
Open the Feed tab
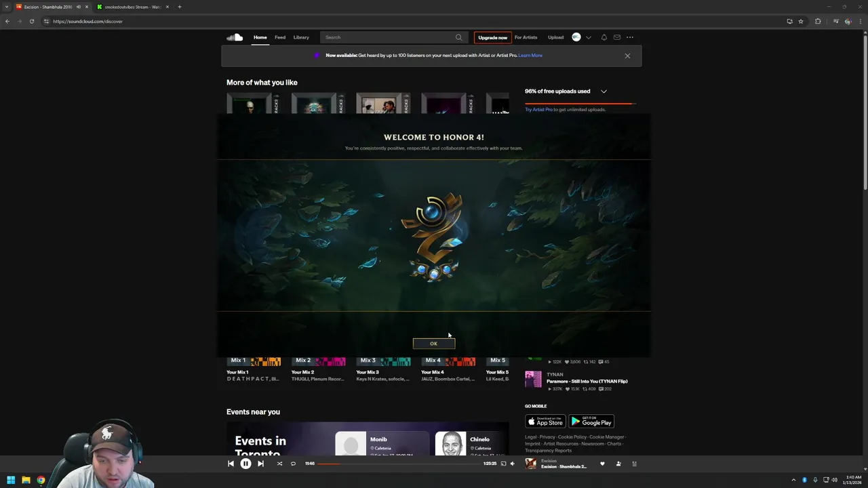click(x=280, y=37)
